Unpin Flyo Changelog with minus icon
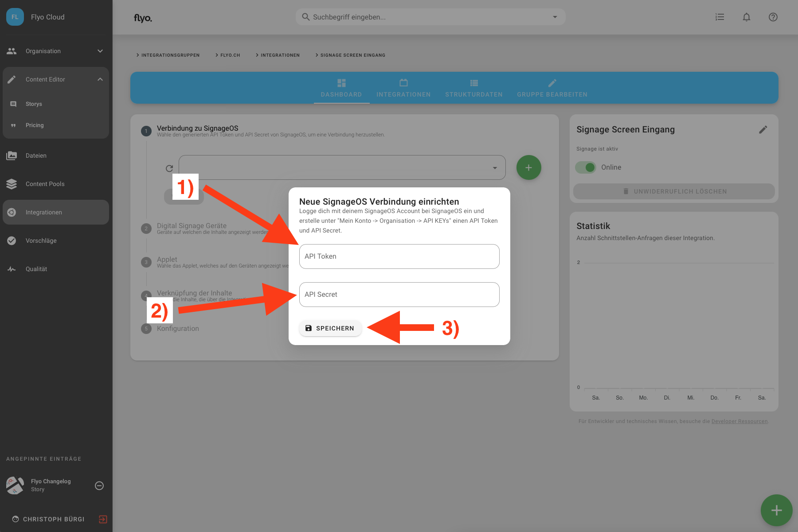 pos(99,485)
